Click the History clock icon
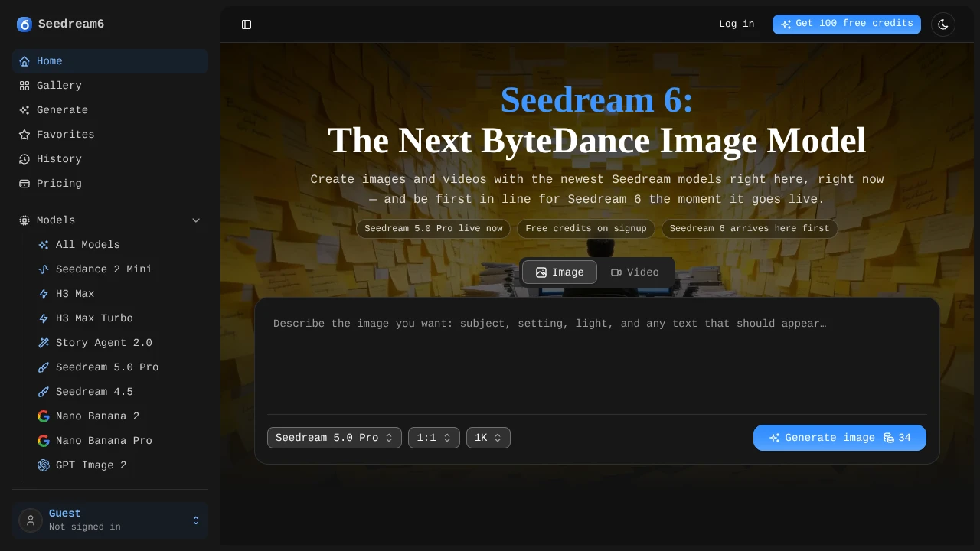Image resolution: width=980 pixels, height=551 pixels. [x=24, y=159]
